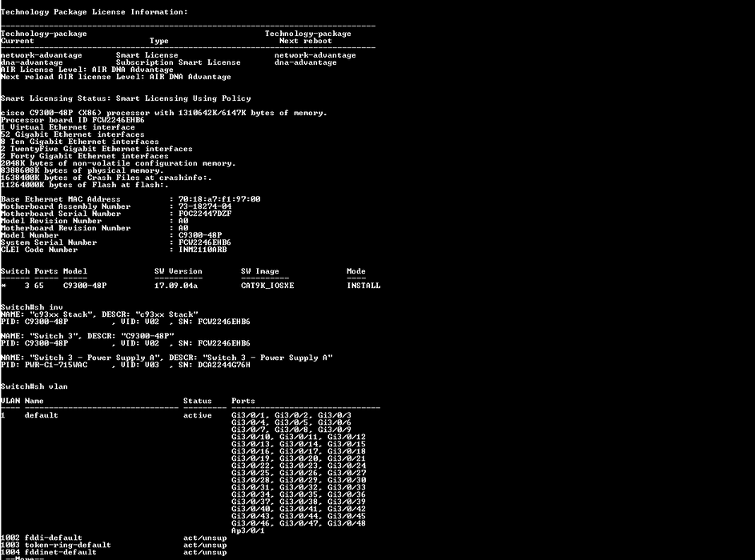The height and width of the screenshot is (560, 755).
Task: Click the Motherboard Serial Number FOC22447DZF
Action: [x=205, y=214]
